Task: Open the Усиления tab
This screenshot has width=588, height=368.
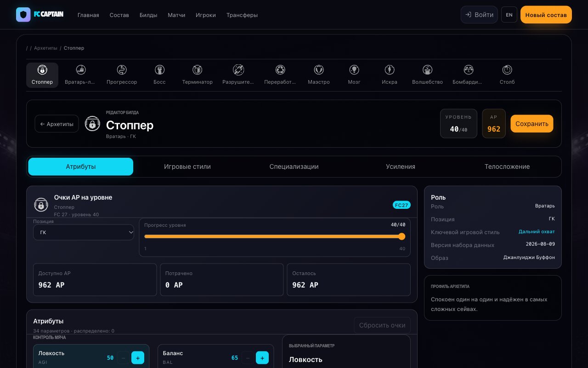Action: [x=401, y=167]
